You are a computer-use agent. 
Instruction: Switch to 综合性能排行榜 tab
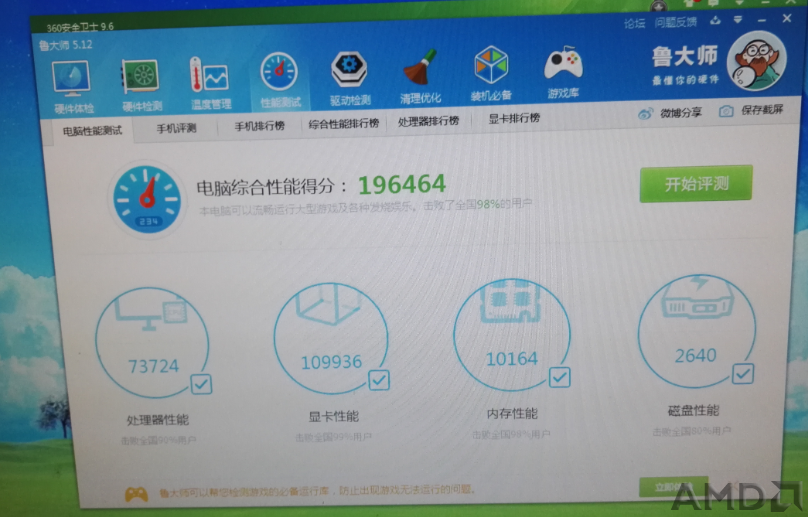pos(344,124)
